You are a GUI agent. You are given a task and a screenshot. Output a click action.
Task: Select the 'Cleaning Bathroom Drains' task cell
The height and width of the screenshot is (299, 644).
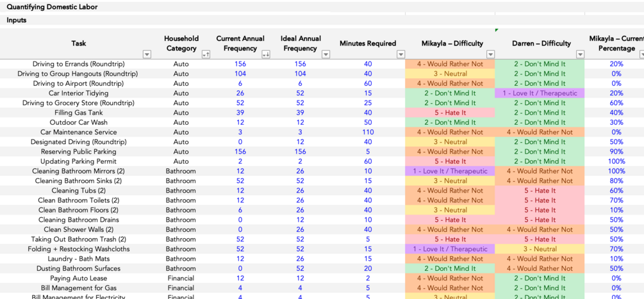click(x=78, y=220)
